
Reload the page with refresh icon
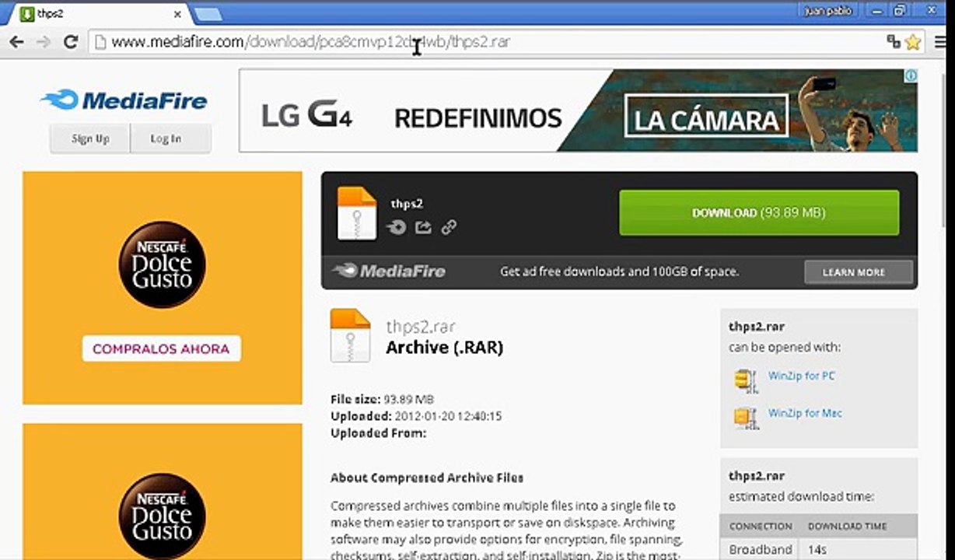71,42
